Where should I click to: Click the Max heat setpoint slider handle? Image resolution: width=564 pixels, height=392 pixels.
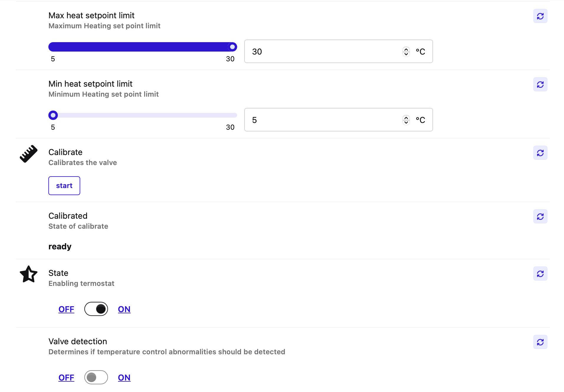coord(232,47)
